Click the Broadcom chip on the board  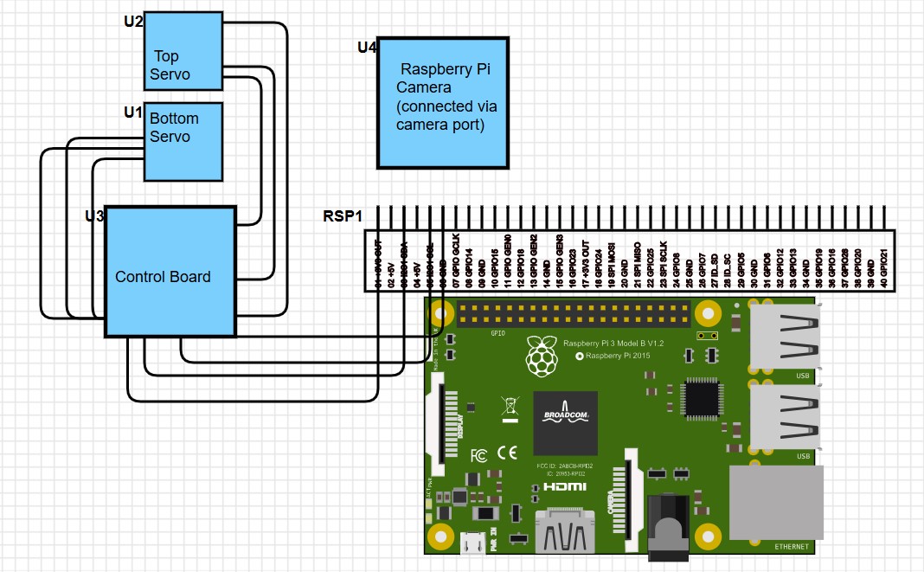566,423
